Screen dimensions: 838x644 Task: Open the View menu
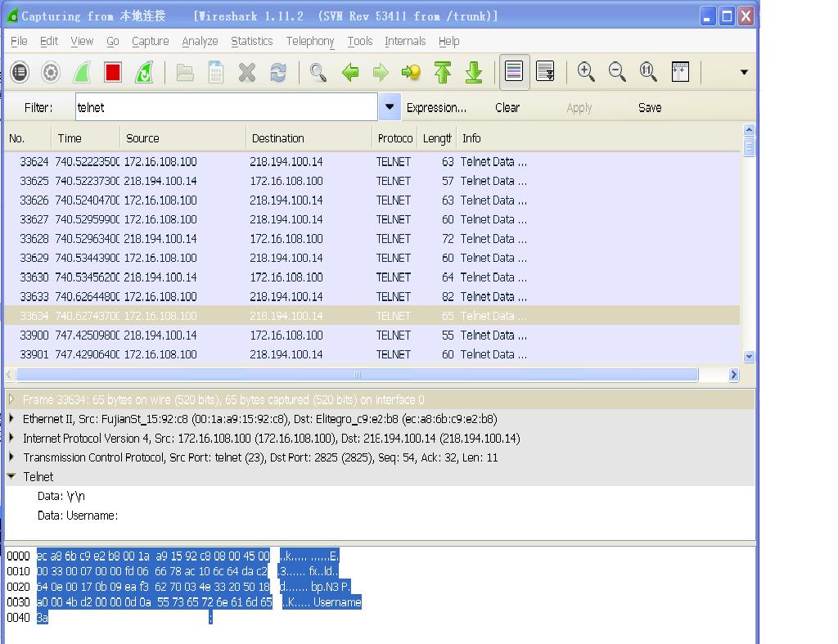[x=82, y=41]
